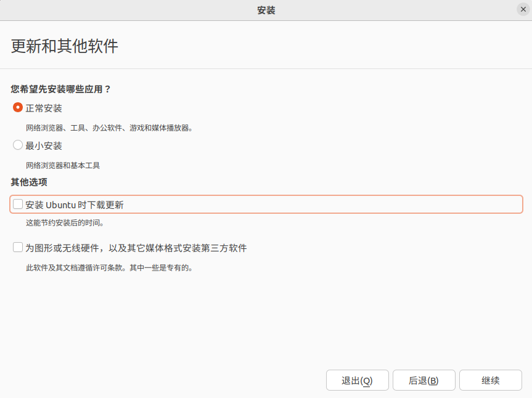Click the 其他选项 section heading
This screenshot has width=532, height=398.
[x=29, y=182]
